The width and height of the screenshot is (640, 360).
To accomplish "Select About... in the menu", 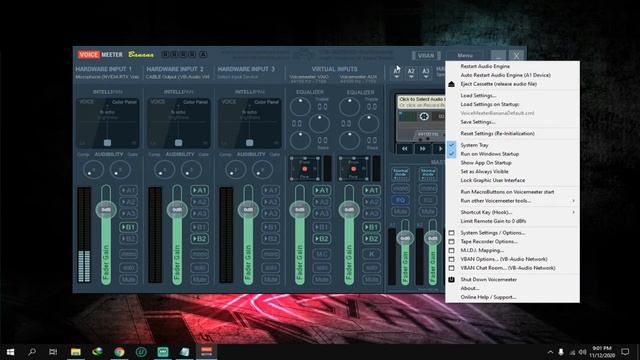I will click(x=469, y=289).
